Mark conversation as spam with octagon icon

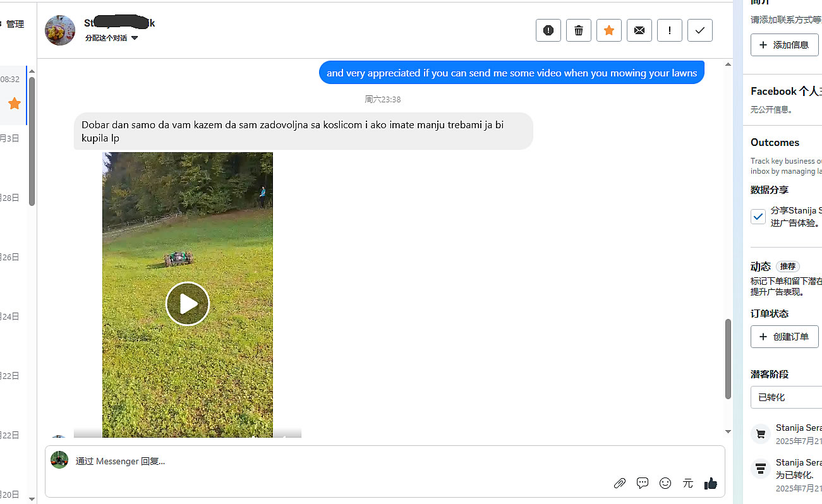coord(548,30)
